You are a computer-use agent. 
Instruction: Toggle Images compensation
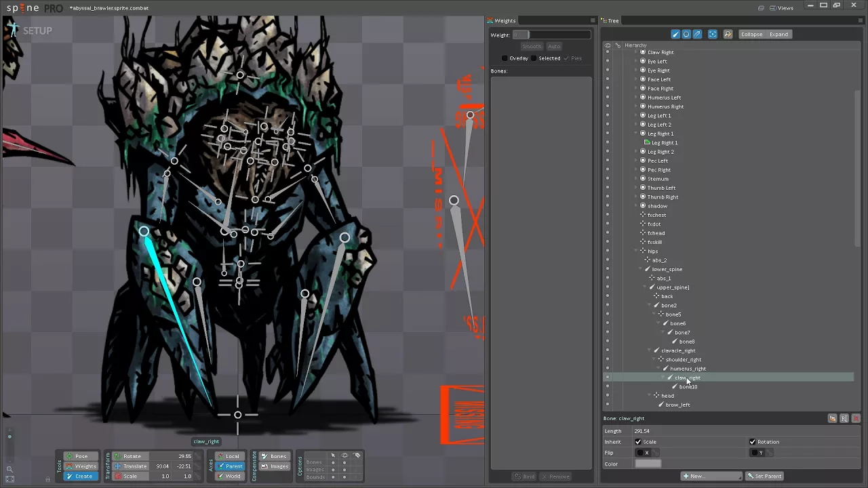[275, 466]
